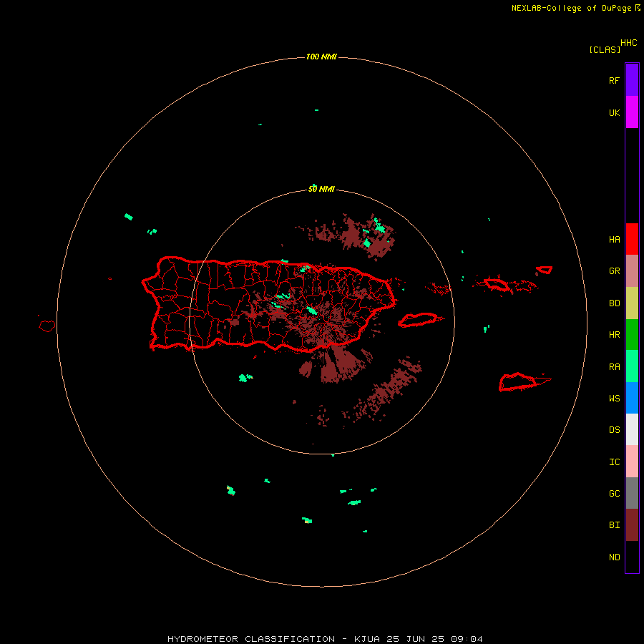This screenshot has height=644, width=644.
Task: Click the dark green HR legend swatch
Action: (632, 335)
